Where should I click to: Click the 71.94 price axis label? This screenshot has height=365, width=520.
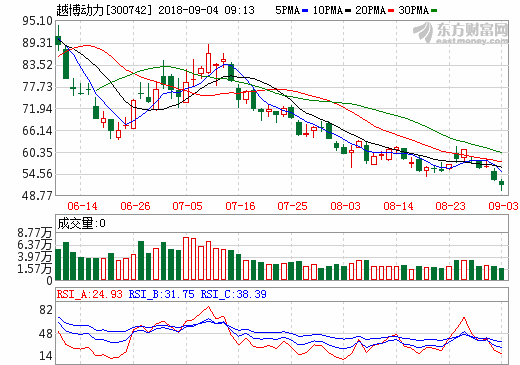point(37,109)
